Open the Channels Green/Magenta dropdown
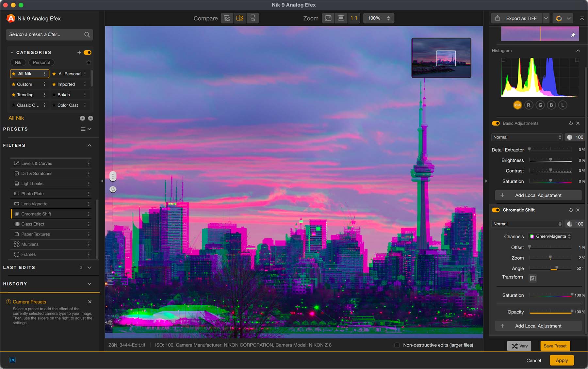The width and height of the screenshot is (588, 369). click(550, 236)
